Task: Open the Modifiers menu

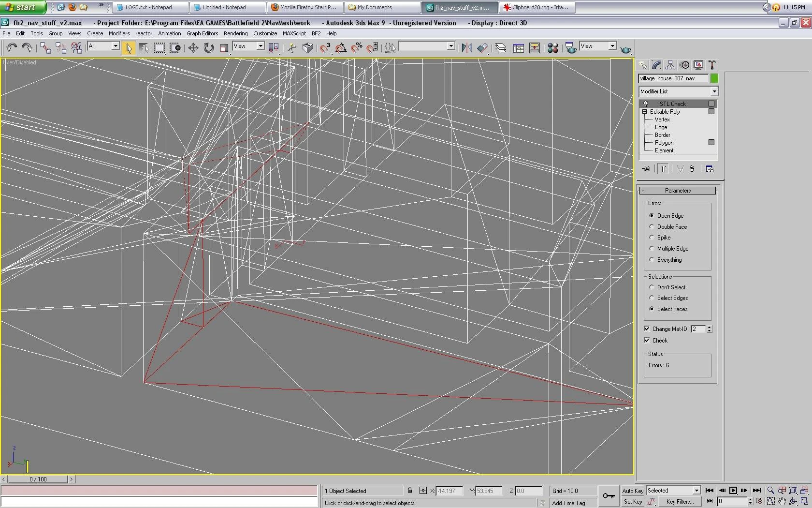Action: point(119,33)
